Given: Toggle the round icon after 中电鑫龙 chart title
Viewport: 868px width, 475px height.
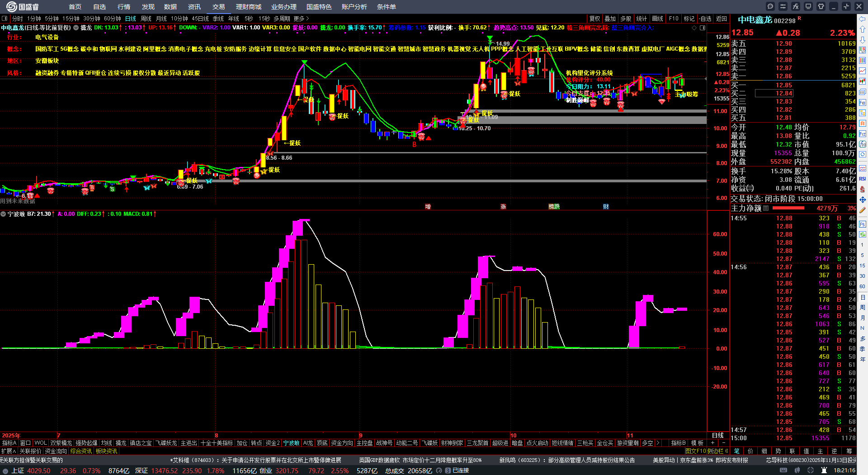Looking at the screenshot, I should click(76, 28).
